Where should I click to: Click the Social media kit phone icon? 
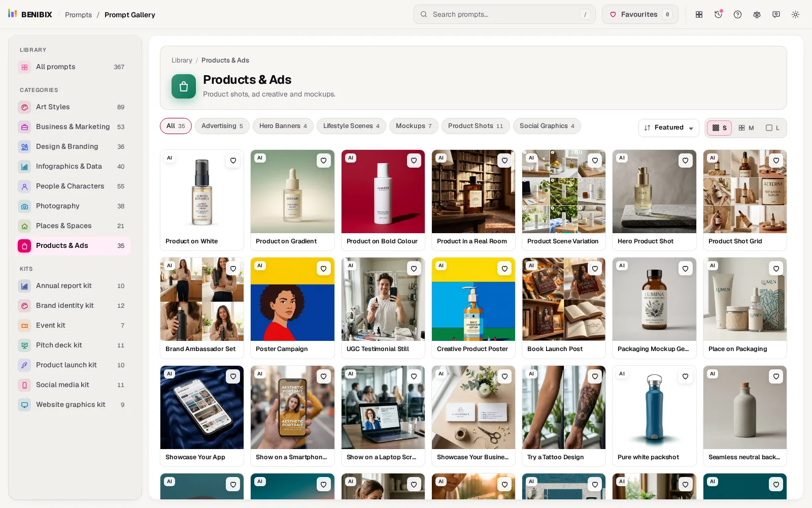tap(24, 385)
